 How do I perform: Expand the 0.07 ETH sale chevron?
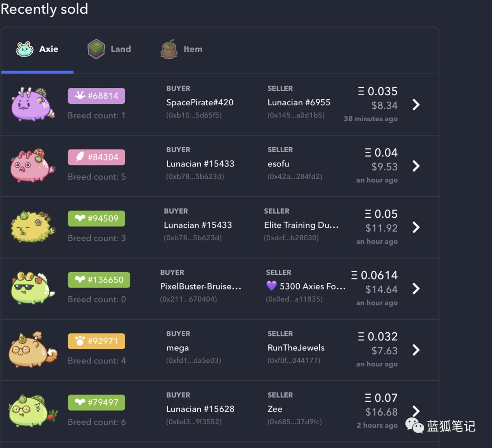click(416, 411)
